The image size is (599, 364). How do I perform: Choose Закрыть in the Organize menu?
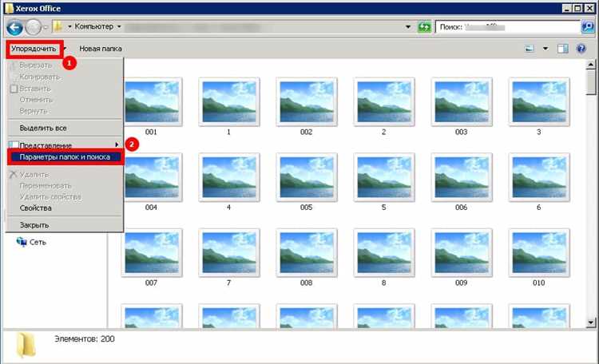click(x=34, y=225)
